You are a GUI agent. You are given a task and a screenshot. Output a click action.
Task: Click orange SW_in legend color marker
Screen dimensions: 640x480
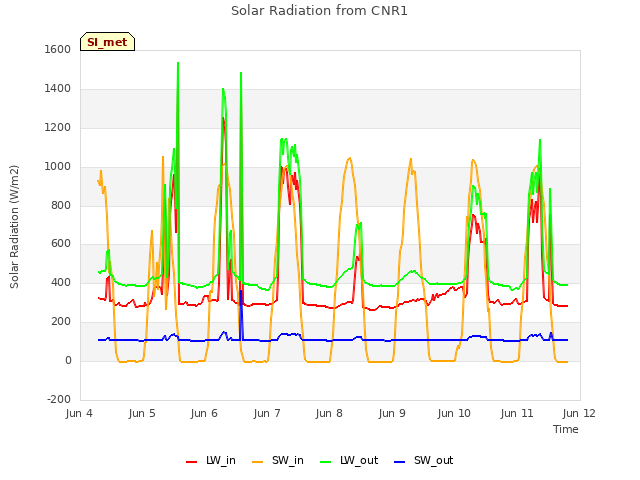(258, 462)
